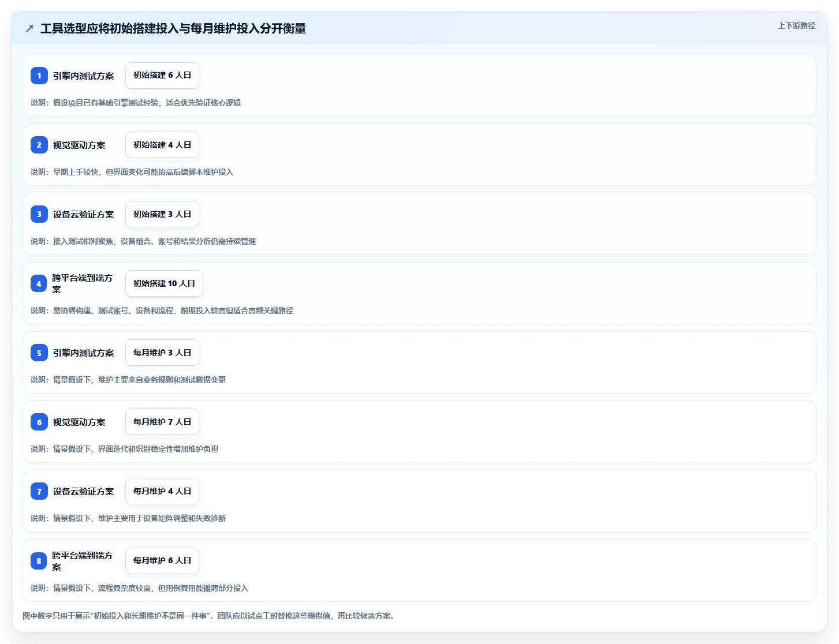
Task: Click number badge 1 for 引擎内测试方案
Action: (39, 76)
